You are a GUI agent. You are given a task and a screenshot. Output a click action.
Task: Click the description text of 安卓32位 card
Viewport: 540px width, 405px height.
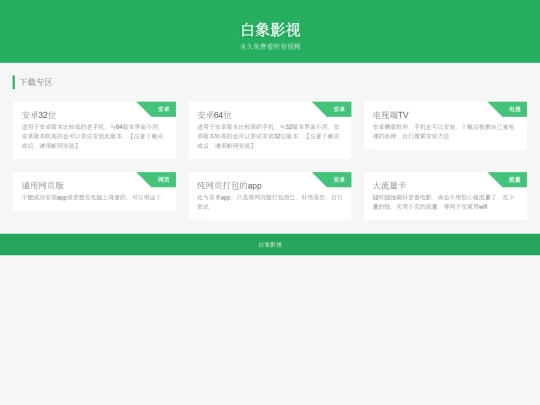[x=92, y=136]
